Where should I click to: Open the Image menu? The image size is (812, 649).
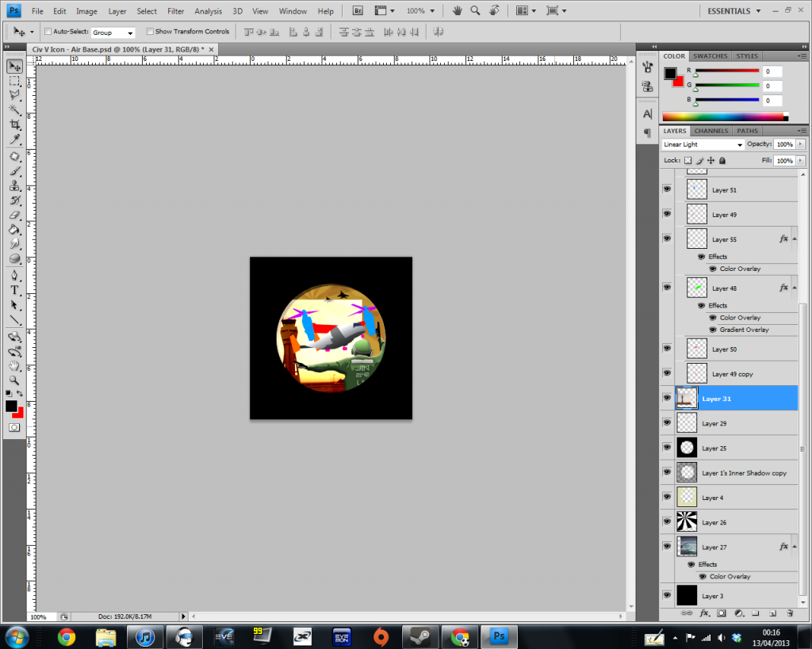coord(86,11)
